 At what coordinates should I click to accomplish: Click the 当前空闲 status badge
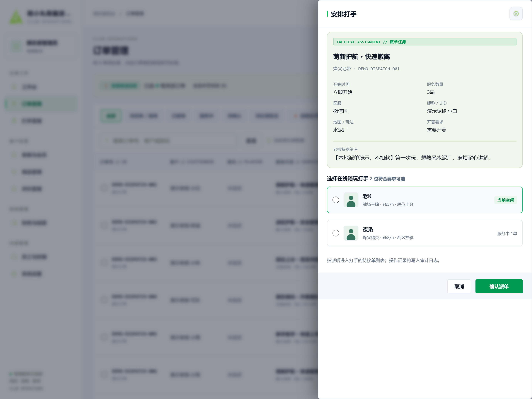(506, 200)
